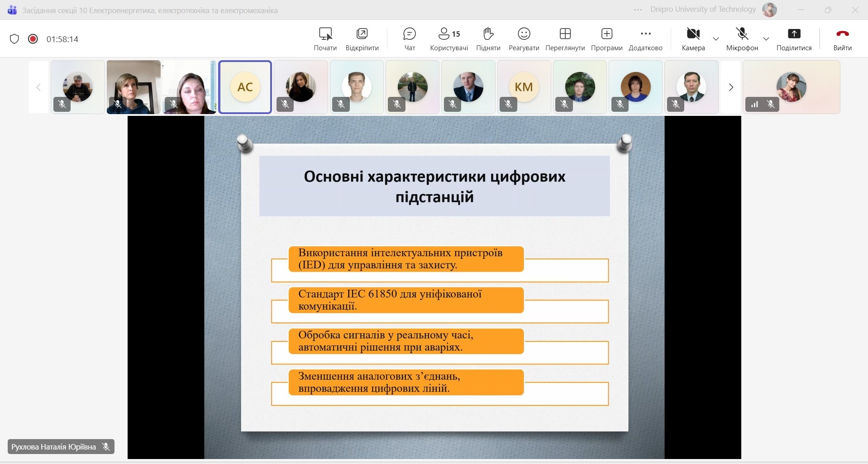Screen dimensions: 868x464
Task: Open the Чат panel
Action: point(409,39)
